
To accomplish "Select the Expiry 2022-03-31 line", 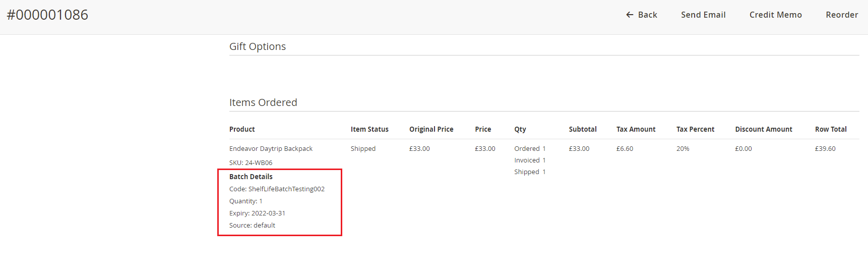I will coord(257,213).
